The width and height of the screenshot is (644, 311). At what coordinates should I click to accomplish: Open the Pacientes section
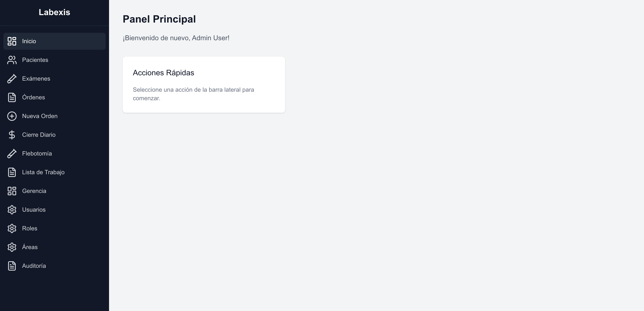tap(35, 60)
